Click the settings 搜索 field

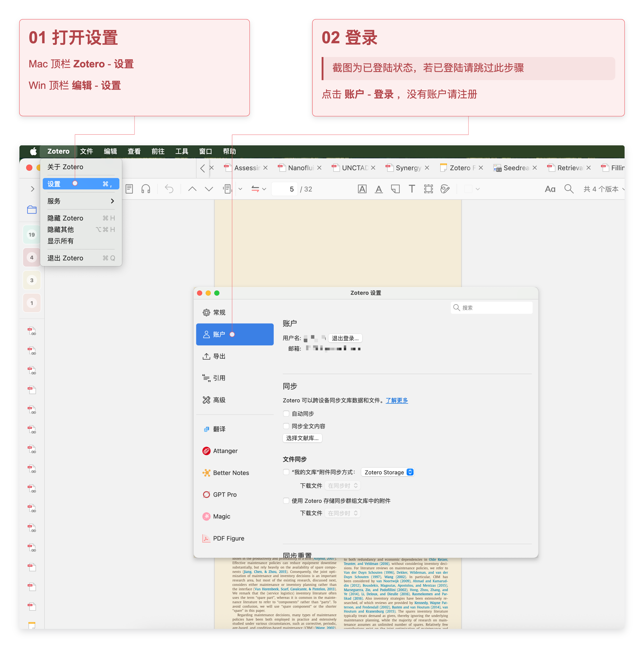point(491,308)
